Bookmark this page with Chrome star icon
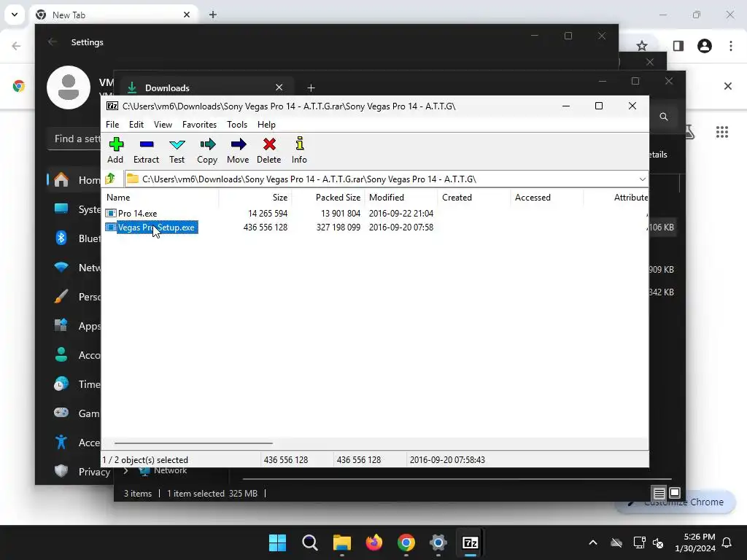 [642, 46]
